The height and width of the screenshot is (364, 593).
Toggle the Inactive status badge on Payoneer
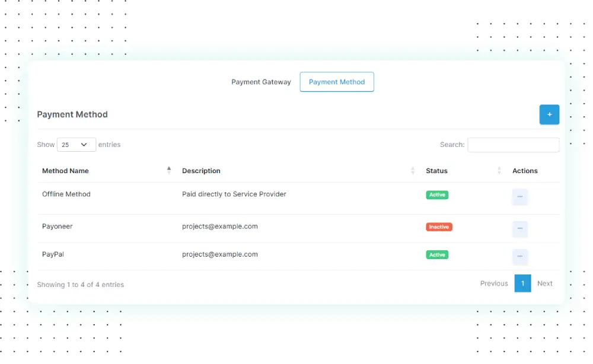(x=438, y=226)
